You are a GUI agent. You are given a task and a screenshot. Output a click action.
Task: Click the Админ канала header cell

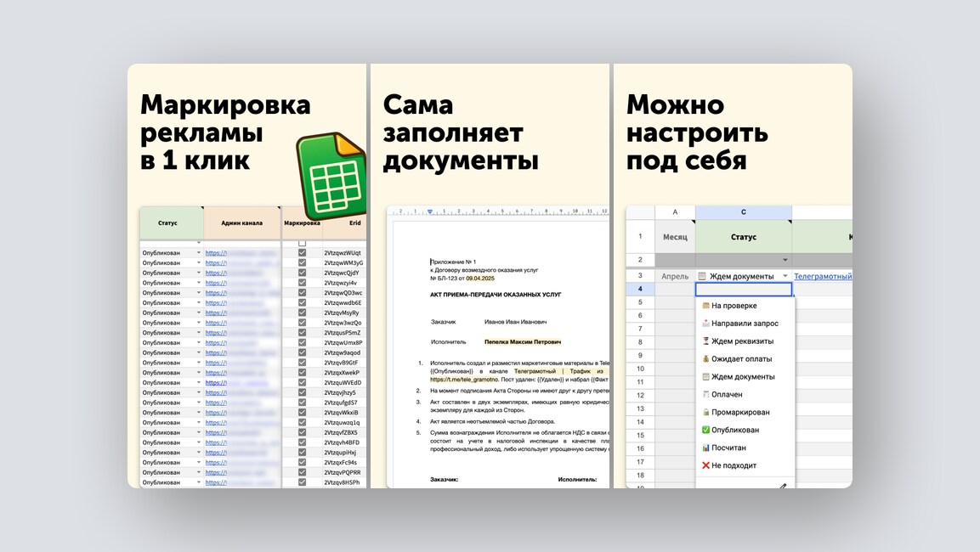pyautogui.click(x=242, y=222)
